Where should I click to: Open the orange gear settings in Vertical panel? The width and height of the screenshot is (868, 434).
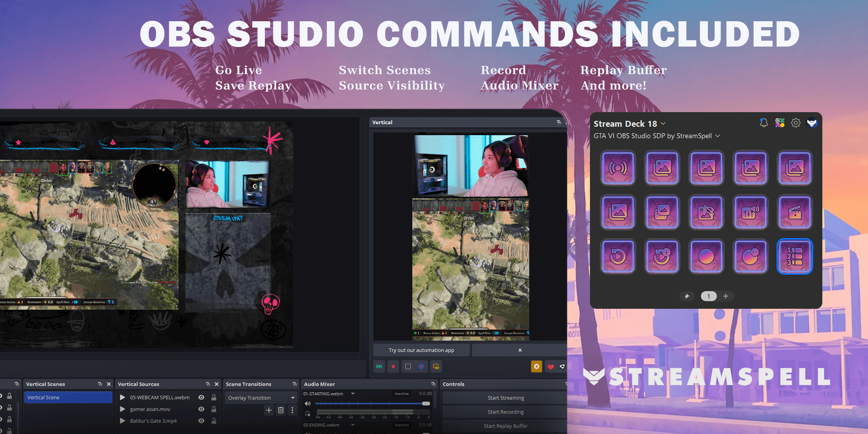(536, 366)
